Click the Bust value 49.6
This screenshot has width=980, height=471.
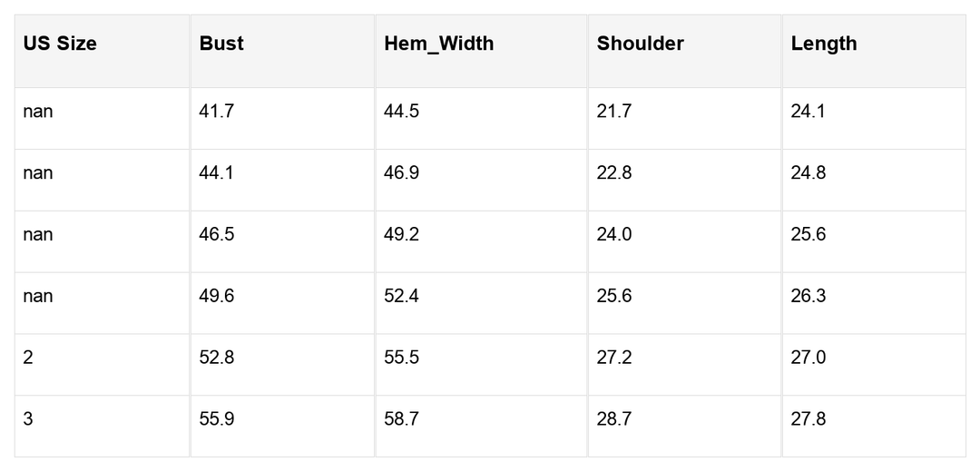point(216,296)
